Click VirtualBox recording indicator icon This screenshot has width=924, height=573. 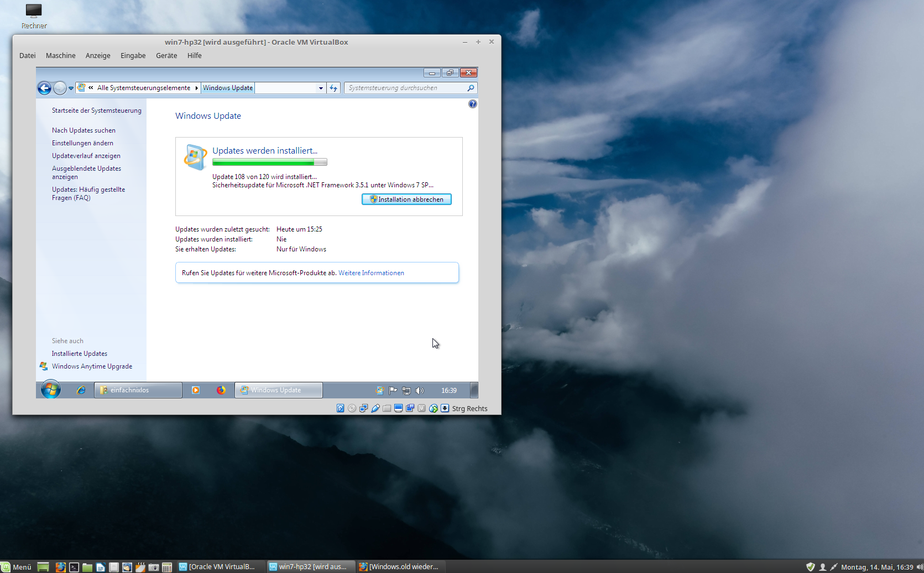(410, 408)
